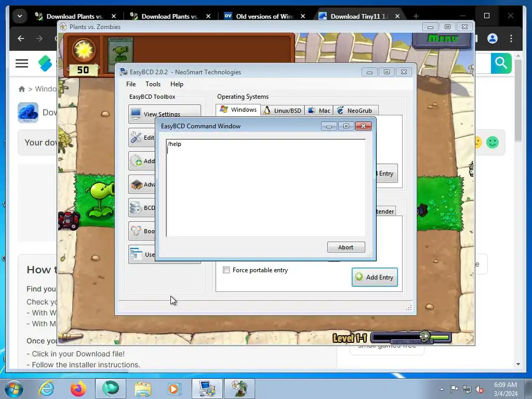Click the Bootloader setup lifebuoy icon
The image size is (532, 399).
point(136,231)
